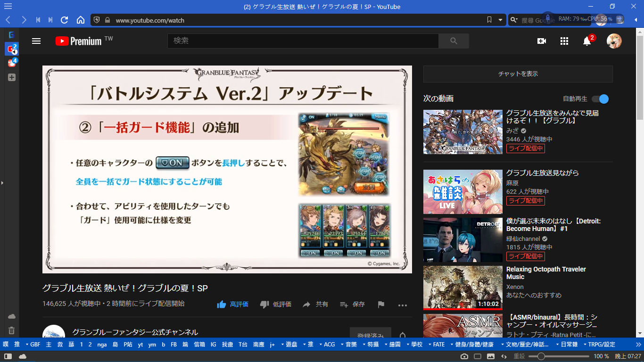Click the tab tiling icon in status bar
The width and height of the screenshot is (644, 362).
pyautogui.click(x=478, y=356)
